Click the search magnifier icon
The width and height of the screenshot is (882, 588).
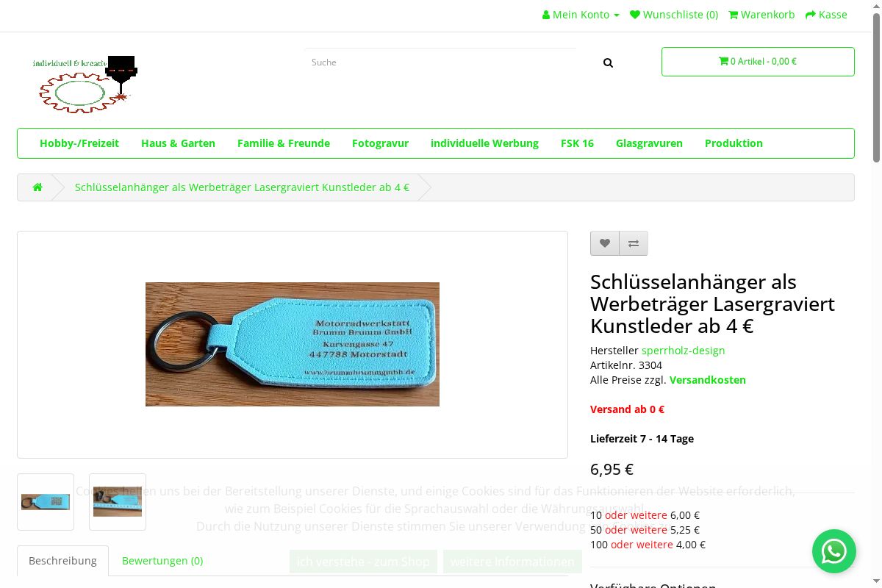click(x=608, y=63)
